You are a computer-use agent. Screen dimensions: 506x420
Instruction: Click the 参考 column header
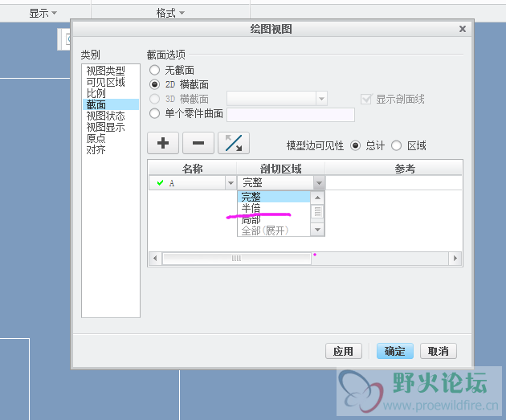coord(405,169)
